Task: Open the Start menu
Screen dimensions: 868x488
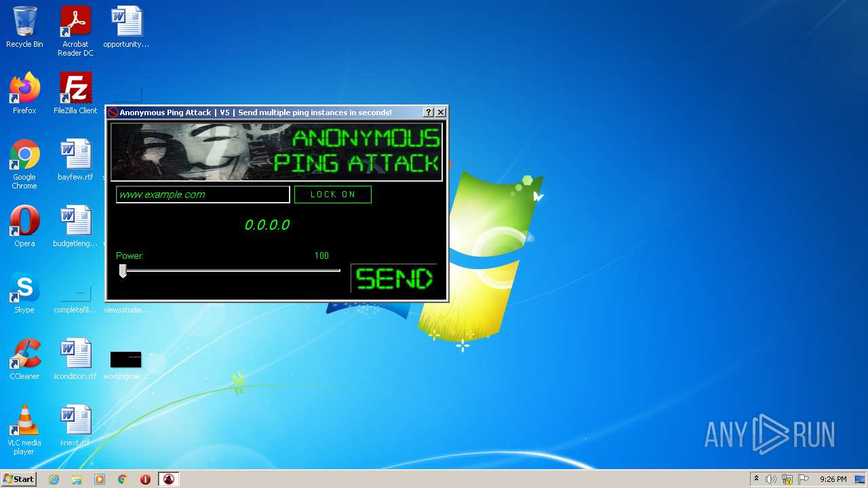Action: pyautogui.click(x=18, y=479)
